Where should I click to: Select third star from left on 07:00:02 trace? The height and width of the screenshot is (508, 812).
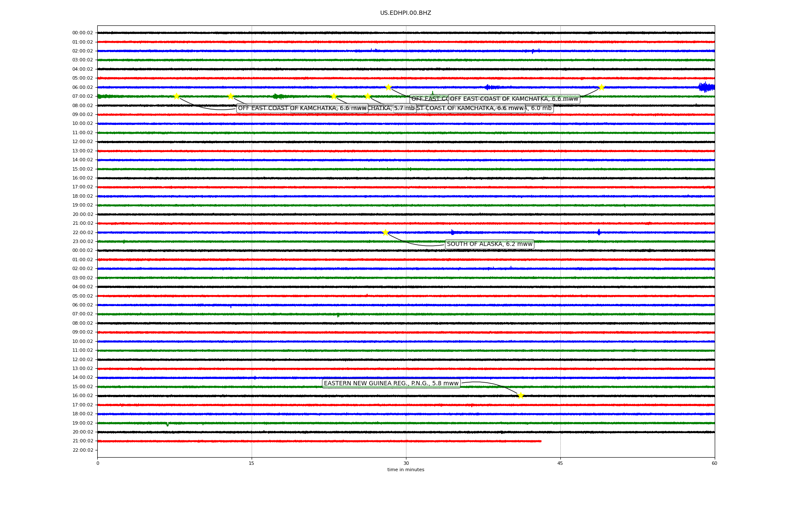click(334, 96)
